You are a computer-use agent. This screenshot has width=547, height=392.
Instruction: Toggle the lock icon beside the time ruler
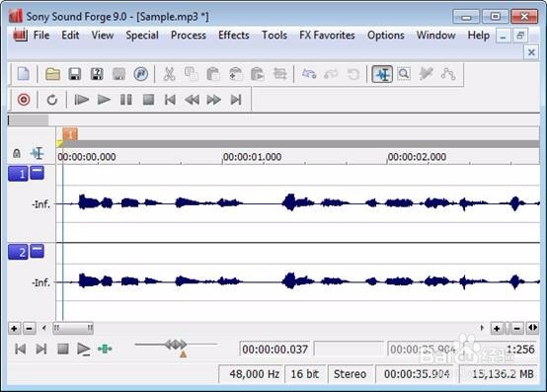(17, 153)
